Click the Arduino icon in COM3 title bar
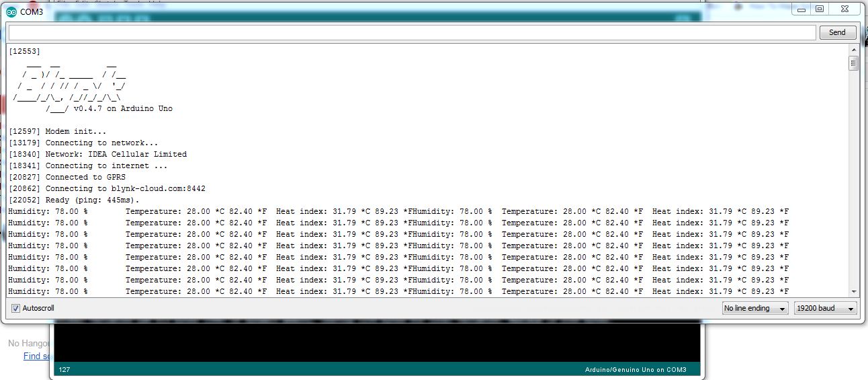Viewport: 868px width, 380px height. [11, 11]
